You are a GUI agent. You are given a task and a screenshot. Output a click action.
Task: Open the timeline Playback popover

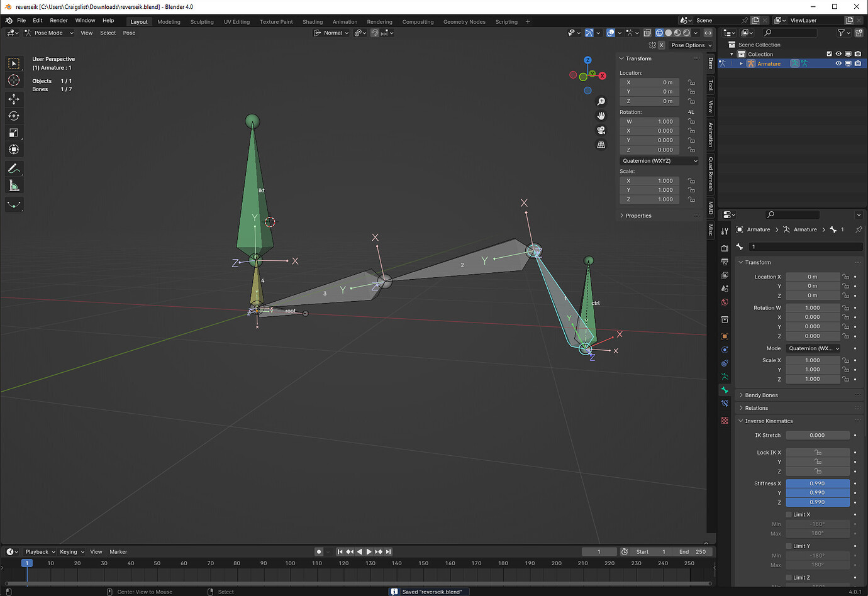40,552
